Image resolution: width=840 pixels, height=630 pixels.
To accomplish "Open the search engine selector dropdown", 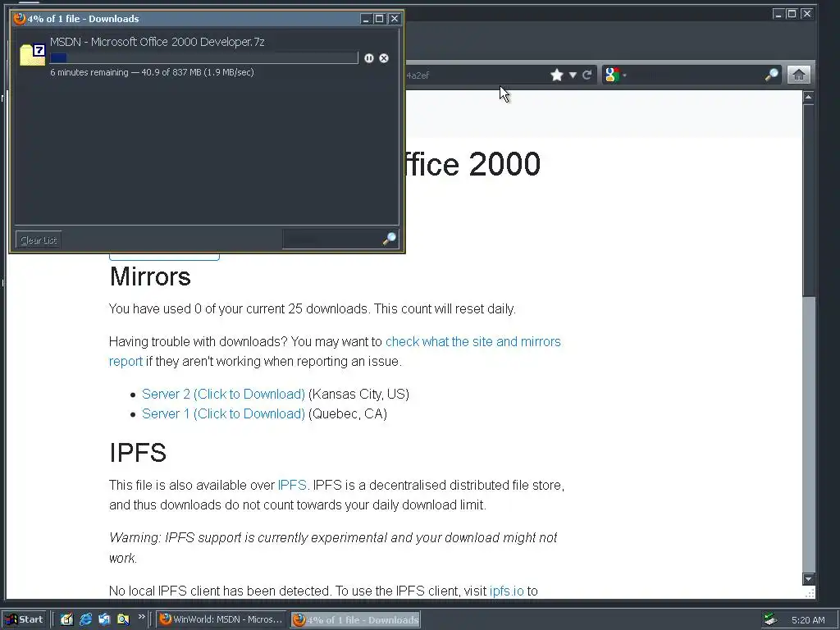I will point(624,75).
